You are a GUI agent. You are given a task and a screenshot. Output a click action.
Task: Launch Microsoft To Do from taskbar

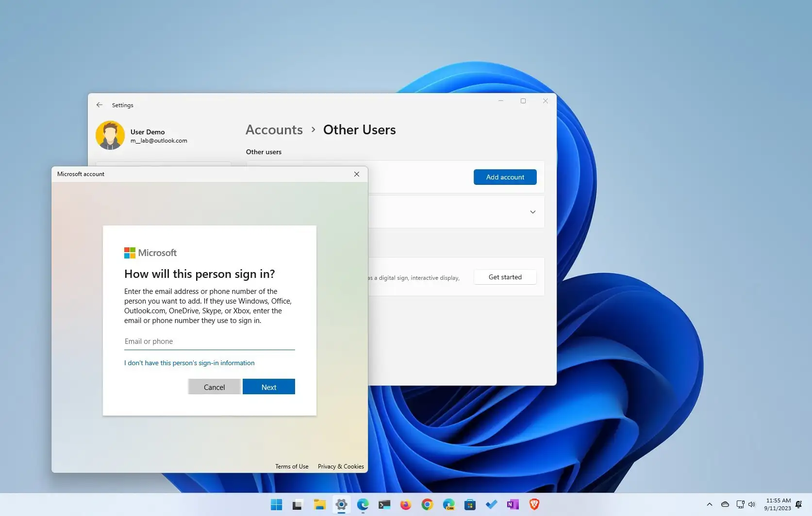click(x=491, y=505)
